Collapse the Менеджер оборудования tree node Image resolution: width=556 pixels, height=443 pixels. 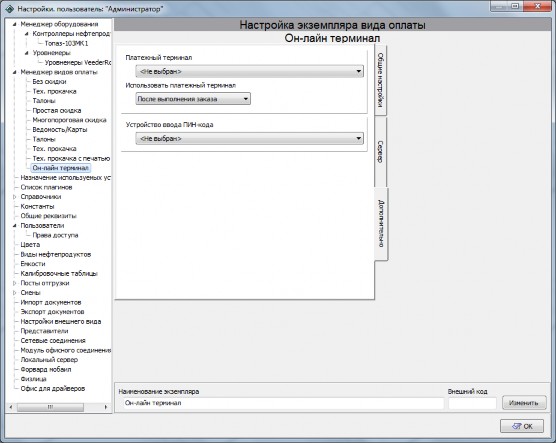tap(15, 24)
